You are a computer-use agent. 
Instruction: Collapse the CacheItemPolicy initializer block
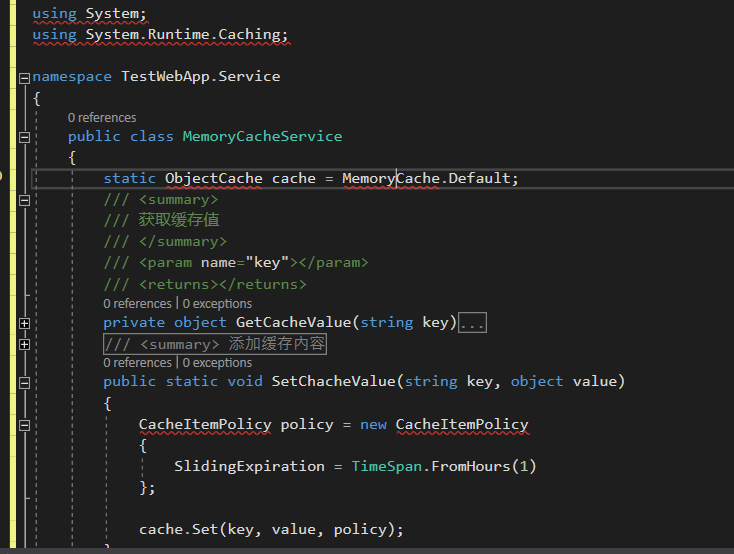(x=24, y=424)
